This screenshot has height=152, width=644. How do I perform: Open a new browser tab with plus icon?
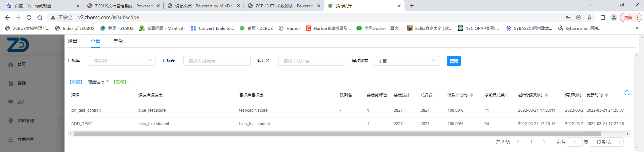click(x=412, y=6)
